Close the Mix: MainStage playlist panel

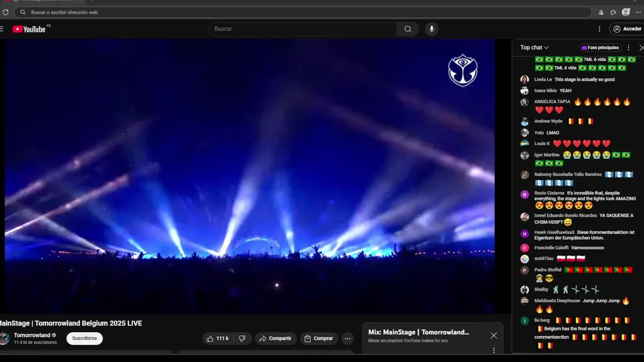point(494,335)
